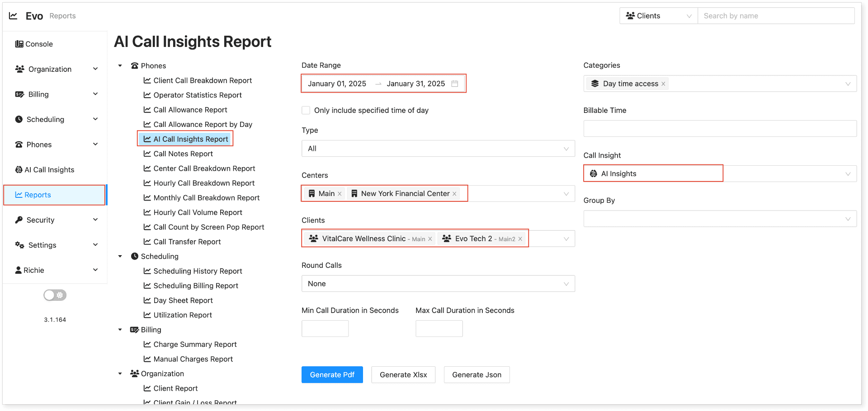Image resolution: width=868 pixels, height=411 pixels.
Task: Remove New York Financial Center tag
Action: click(x=454, y=194)
